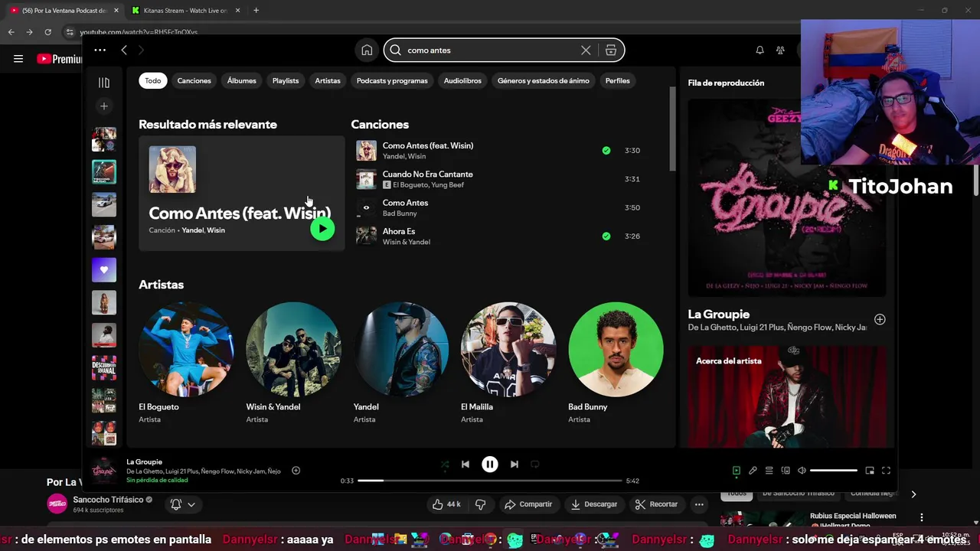Click the Spotify notifications bell
Image resolution: width=980 pixels, height=551 pixels.
[x=759, y=50]
